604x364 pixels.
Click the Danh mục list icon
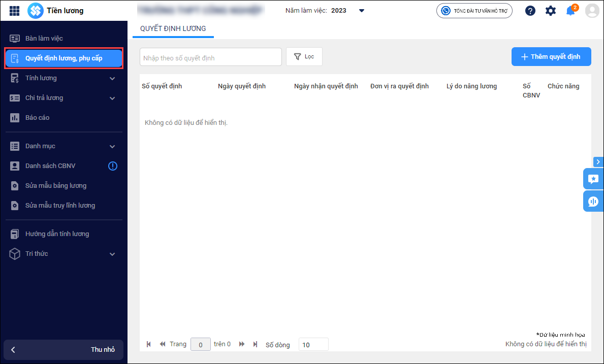tap(15, 146)
